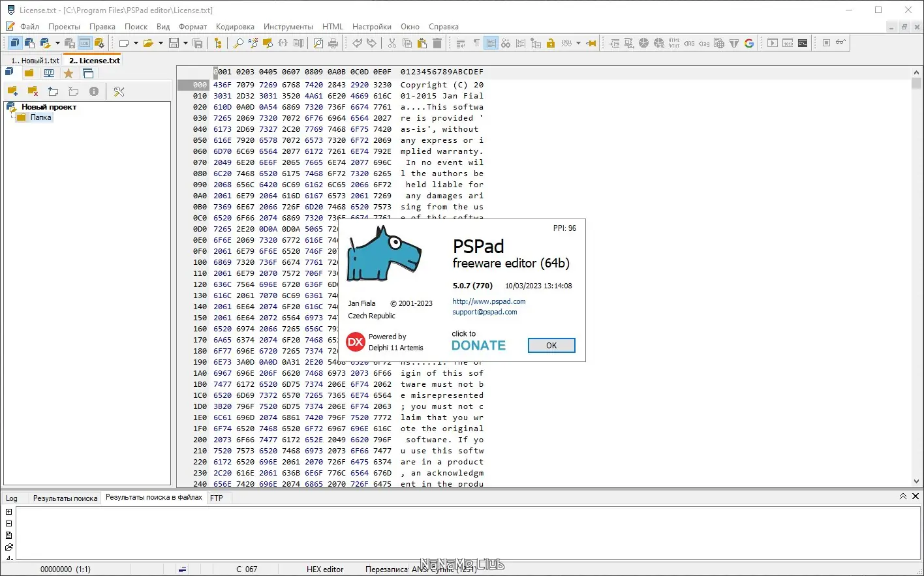Image resolution: width=924 pixels, height=576 pixels.
Task: Click the Paste clipboard icon
Action: (422, 43)
